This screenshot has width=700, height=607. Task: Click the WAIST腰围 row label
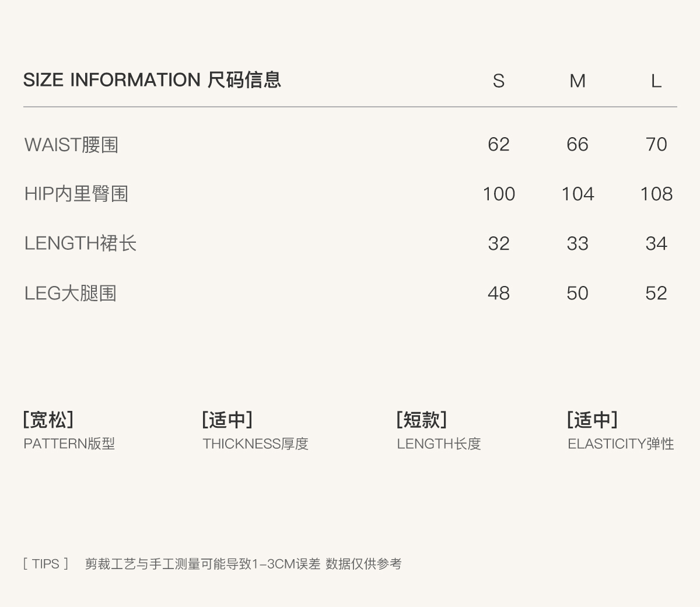tap(71, 144)
